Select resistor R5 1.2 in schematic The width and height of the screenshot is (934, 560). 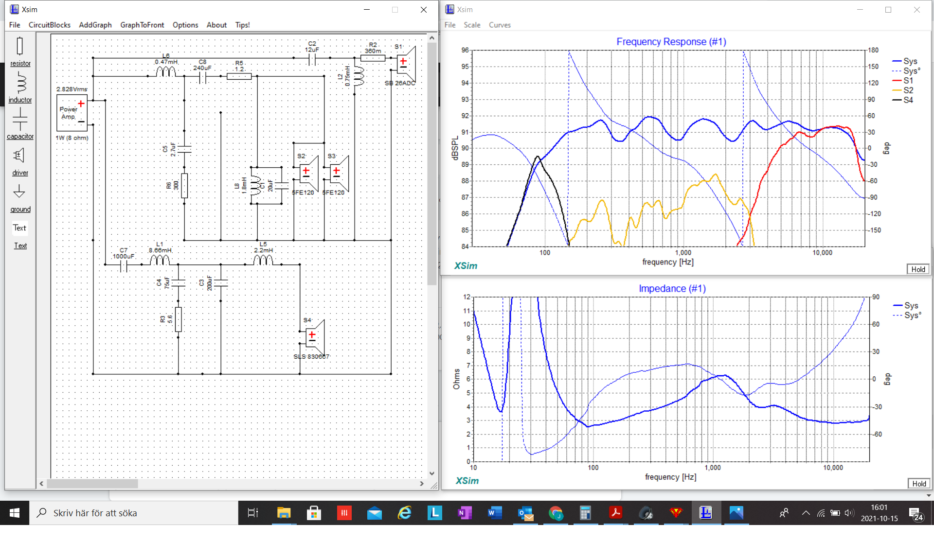point(239,76)
